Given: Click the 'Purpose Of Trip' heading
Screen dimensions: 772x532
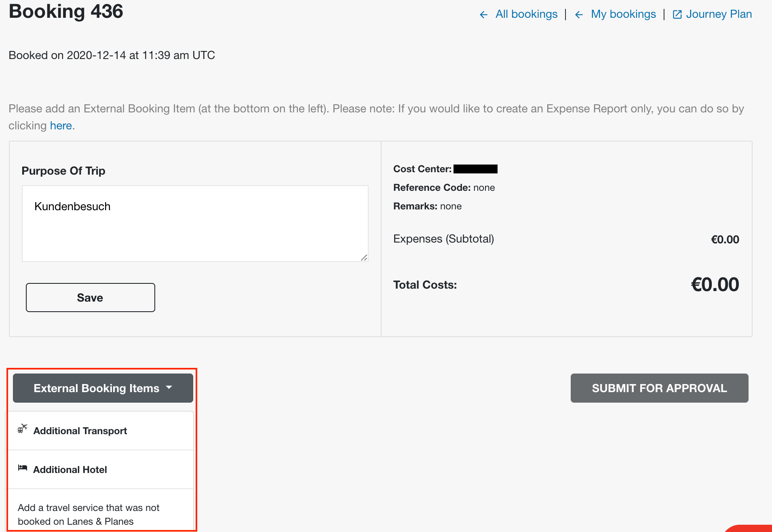Looking at the screenshot, I should point(63,171).
